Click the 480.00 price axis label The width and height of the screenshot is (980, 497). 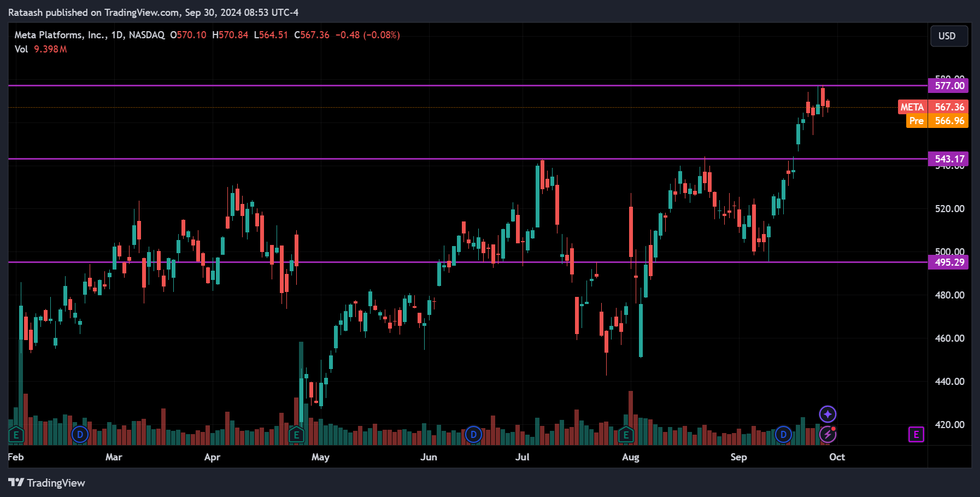pos(949,295)
